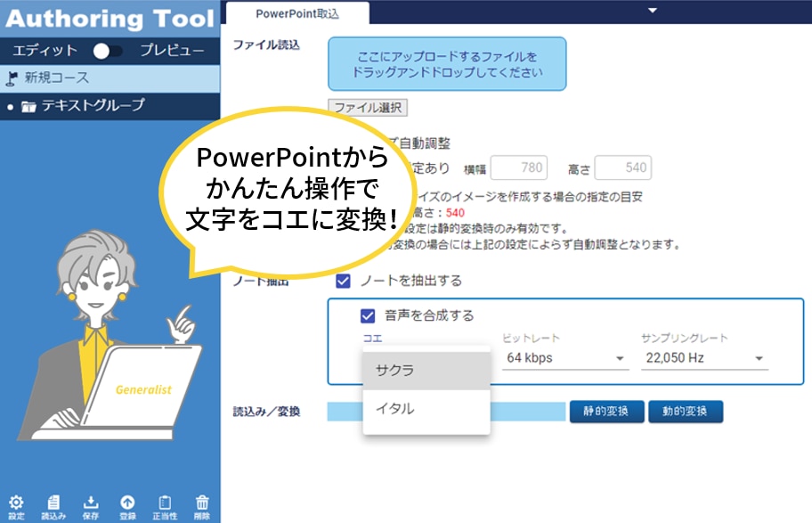
Task: Switch to the PowerPoint取込 tab
Action: coord(297,13)
